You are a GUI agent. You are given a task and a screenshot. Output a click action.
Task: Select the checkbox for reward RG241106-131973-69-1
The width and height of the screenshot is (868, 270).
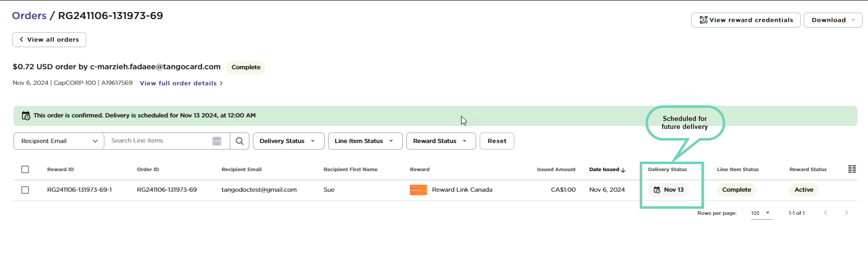click(x=25, y=190)
